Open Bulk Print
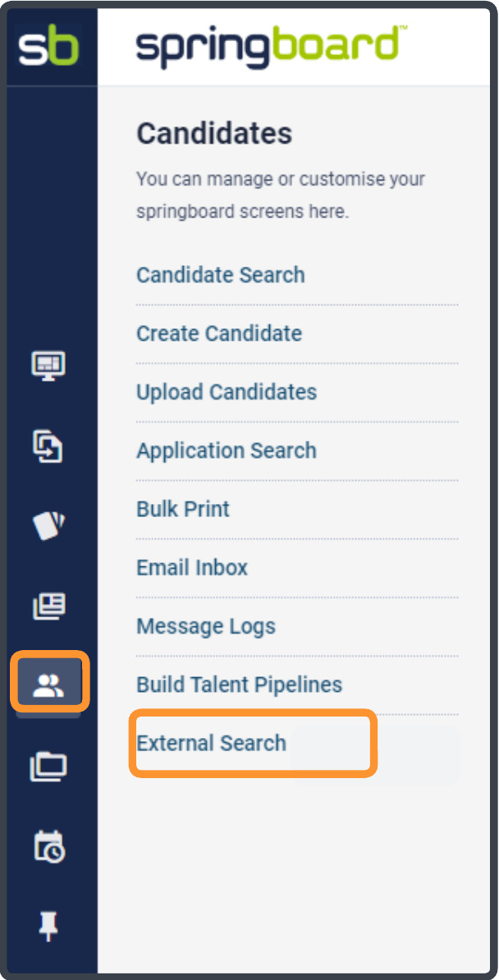This screenshot has height=980, width=499. click(x=182, y=509)
